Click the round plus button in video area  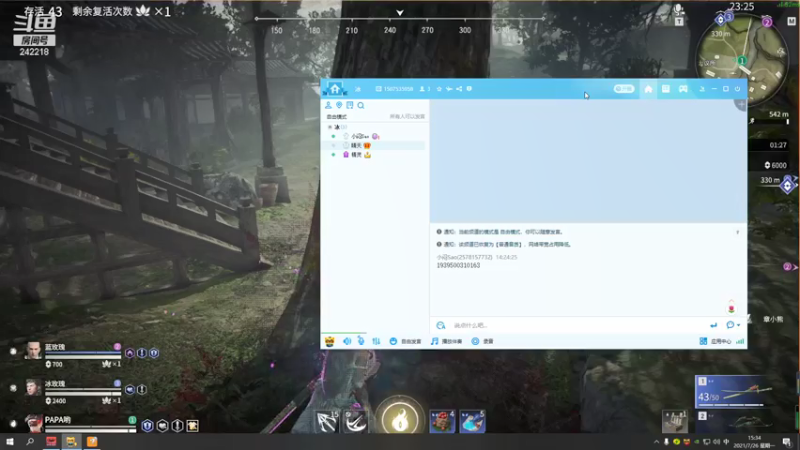741,105
